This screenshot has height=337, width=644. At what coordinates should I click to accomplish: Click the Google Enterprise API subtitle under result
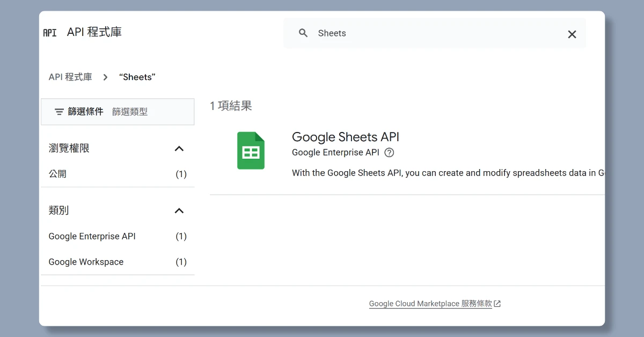(335, 152)
